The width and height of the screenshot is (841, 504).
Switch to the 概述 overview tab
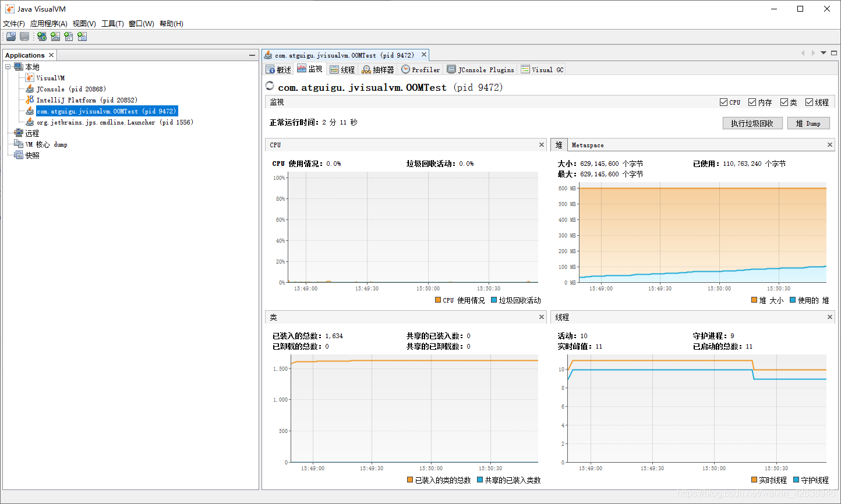coord(278,69)
